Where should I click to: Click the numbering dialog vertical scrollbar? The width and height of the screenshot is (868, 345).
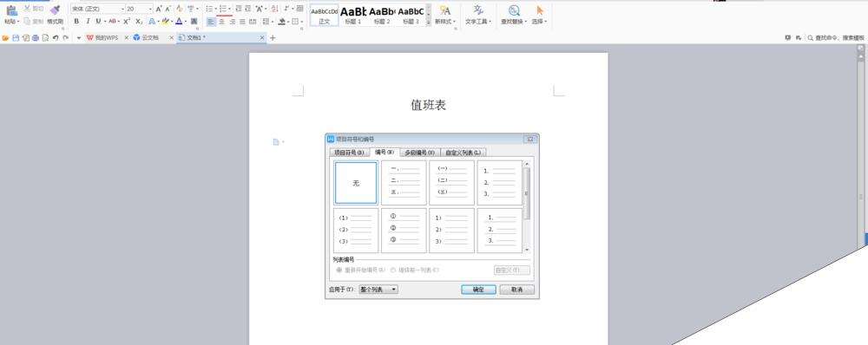tap(527, 206)
